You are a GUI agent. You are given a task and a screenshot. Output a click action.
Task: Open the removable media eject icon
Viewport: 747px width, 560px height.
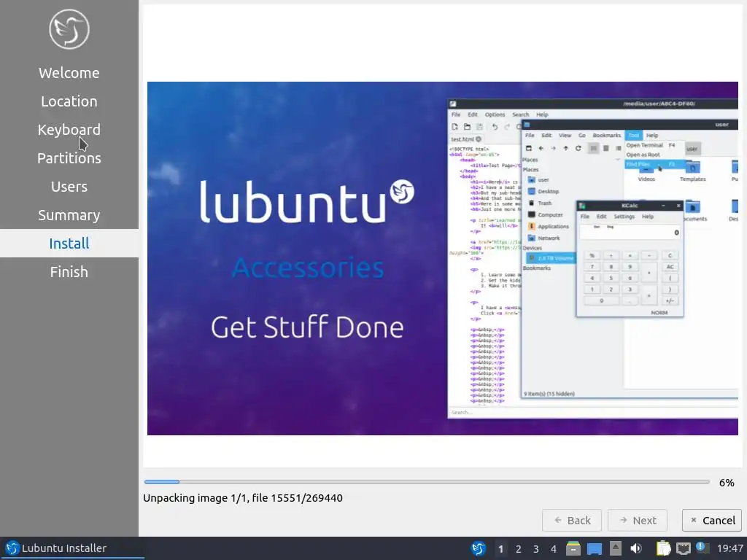(616, 548)
